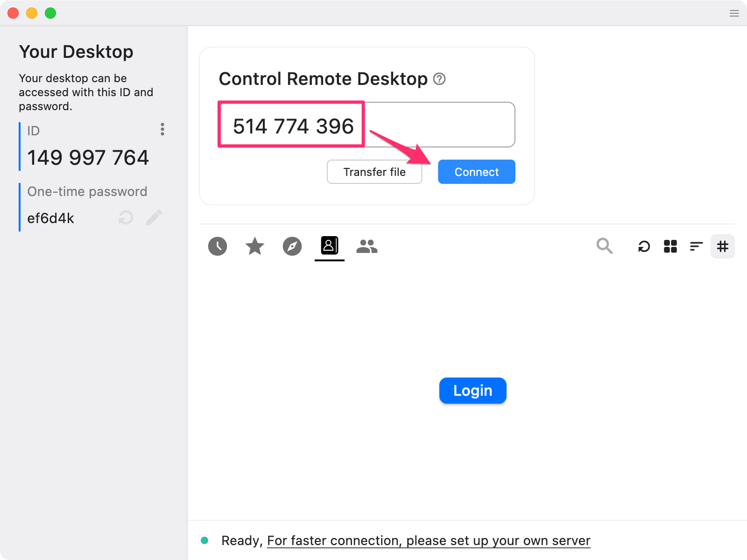Refresh the one-time password
Image resolution: width=747 pixels, height=560 pixels.
126,217
